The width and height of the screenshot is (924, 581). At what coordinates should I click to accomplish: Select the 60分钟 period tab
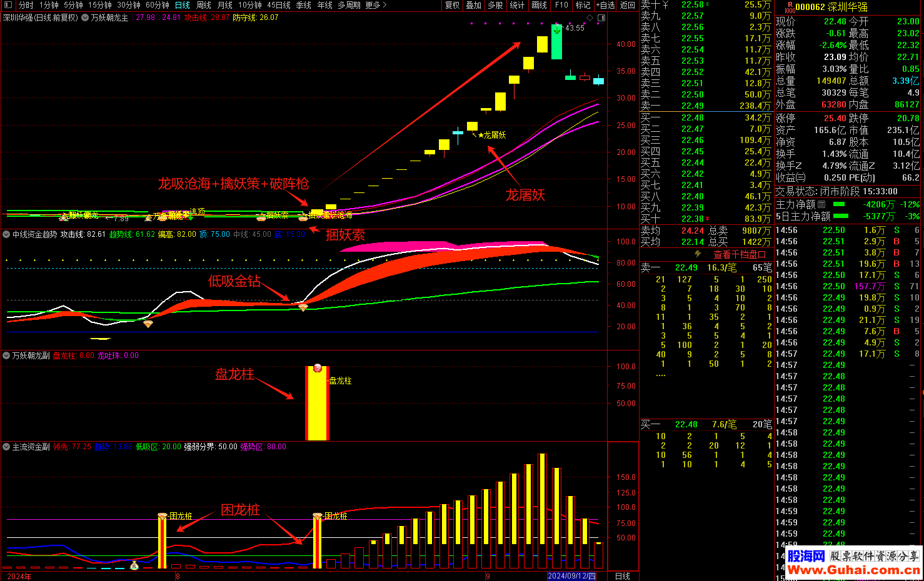pos(158,5)
